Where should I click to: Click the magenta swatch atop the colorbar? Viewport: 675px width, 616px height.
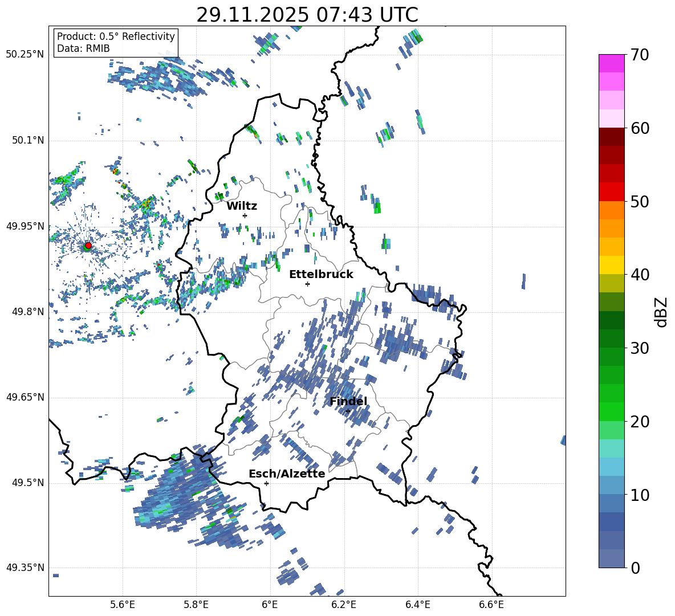(x=611, y=63)
